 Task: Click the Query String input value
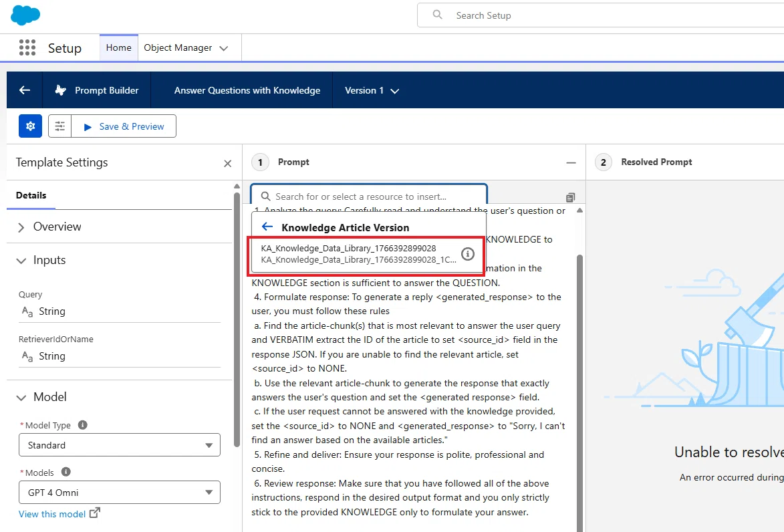(52, 311)
